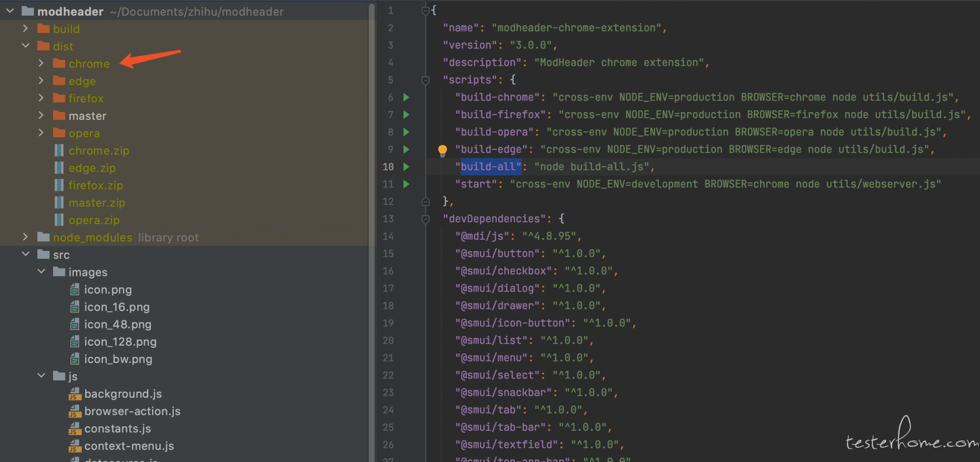Image resolution: width=980 pixels, height=462 pixels.
Task: Click the context-menu.js file icon
Action: tap(75, 446)
